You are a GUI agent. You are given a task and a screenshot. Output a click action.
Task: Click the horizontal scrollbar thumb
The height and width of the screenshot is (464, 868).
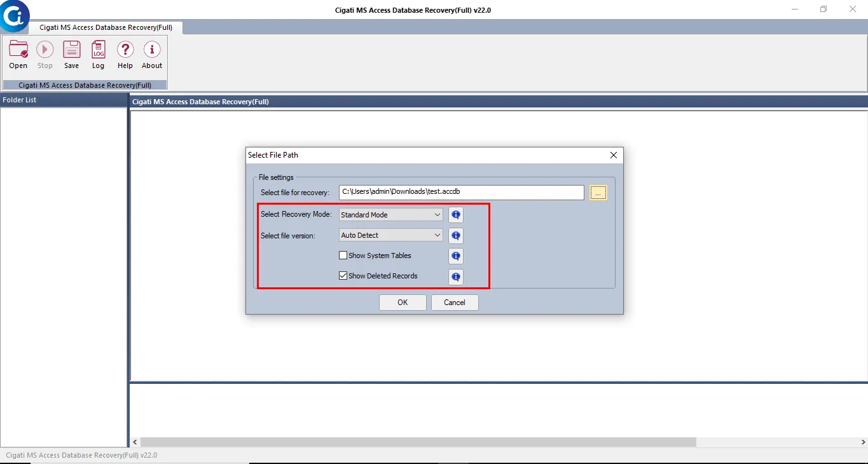[x=418, y=442]
